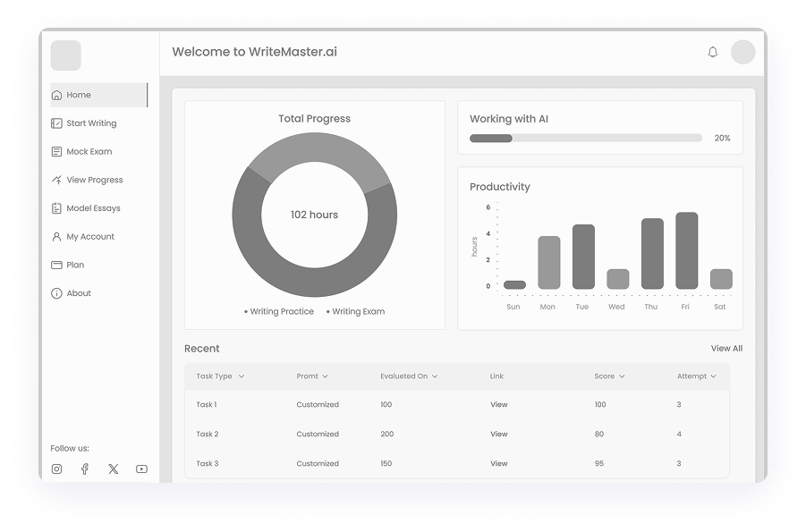Click the app logo placeholder in sidebar
This screenshot has height=532, width=806.
tap(66, 55)
